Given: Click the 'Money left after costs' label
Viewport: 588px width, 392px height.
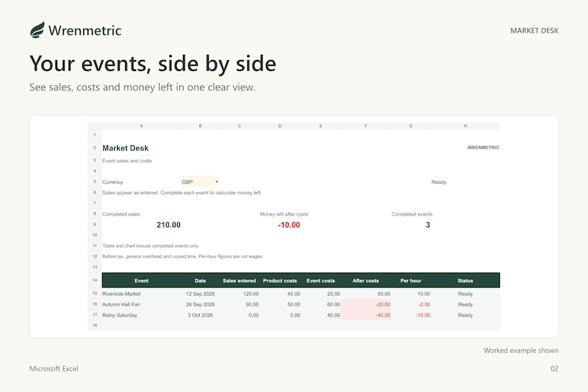Looking at the screenshot, I should click(284, 214).
